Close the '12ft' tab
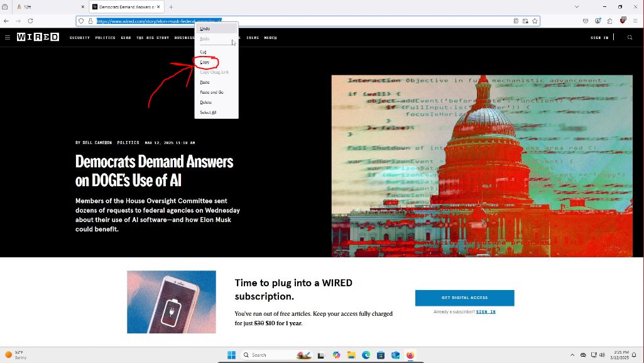Screen dimensions: 644x363 (82, 7)
